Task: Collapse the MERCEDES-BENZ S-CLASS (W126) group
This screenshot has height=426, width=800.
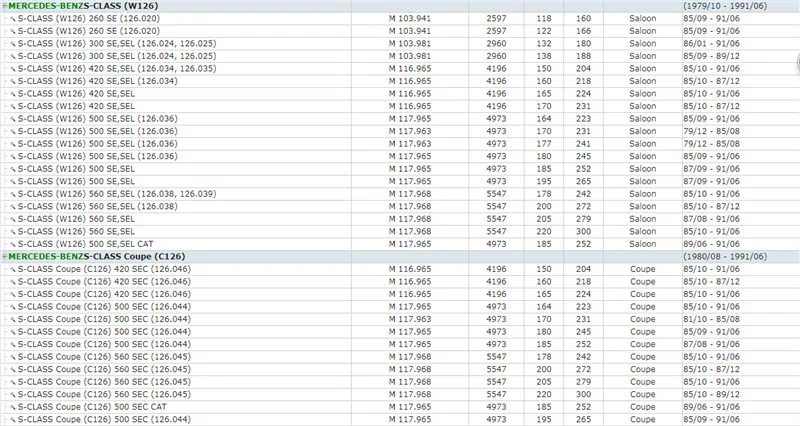Action: [x=5, y=6]
